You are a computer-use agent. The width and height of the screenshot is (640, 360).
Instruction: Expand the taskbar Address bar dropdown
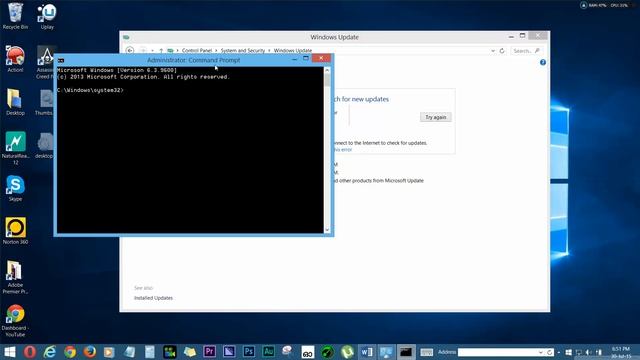[541, 352]
